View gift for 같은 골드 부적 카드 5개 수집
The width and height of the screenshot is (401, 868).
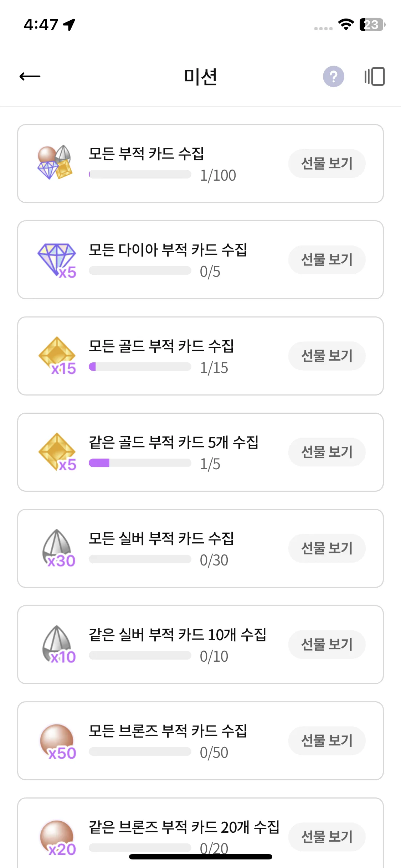pos(327,452)
